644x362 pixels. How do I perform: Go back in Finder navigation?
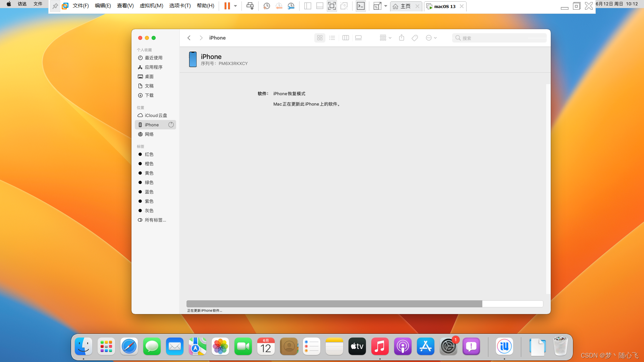189,38
